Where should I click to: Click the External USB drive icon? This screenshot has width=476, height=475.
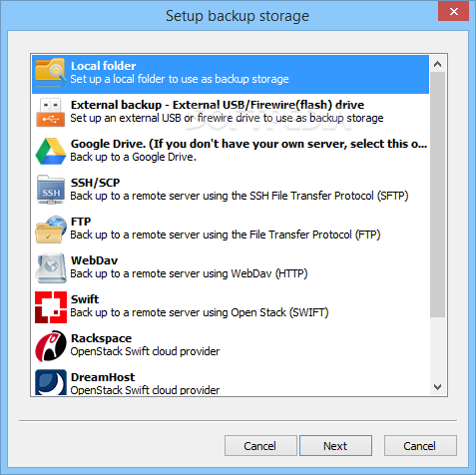[x=51, y=112]
